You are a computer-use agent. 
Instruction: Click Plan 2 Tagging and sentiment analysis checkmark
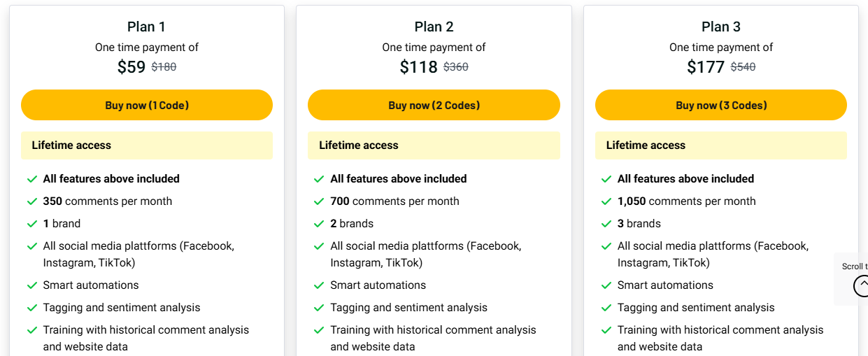coord(320,308)
